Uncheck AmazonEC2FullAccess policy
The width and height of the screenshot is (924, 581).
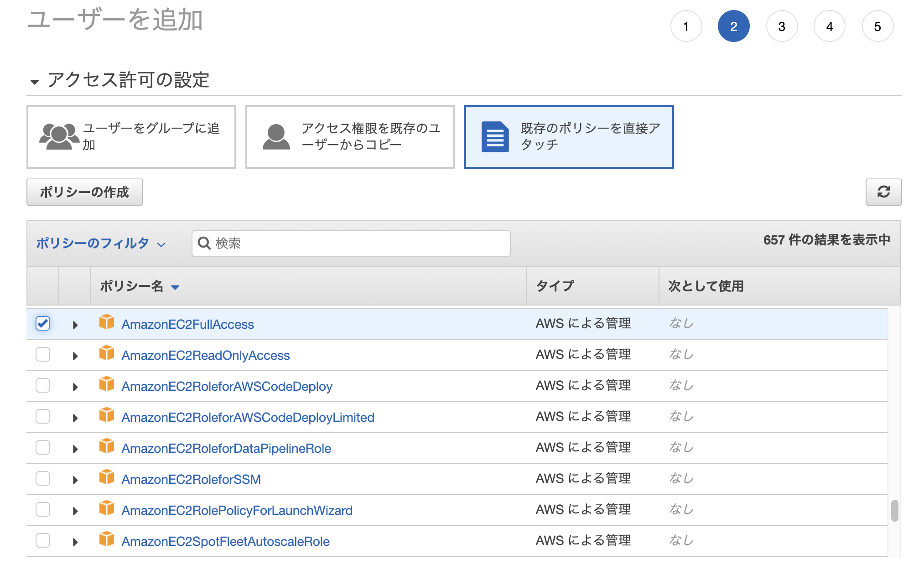(x=42, y=324)
